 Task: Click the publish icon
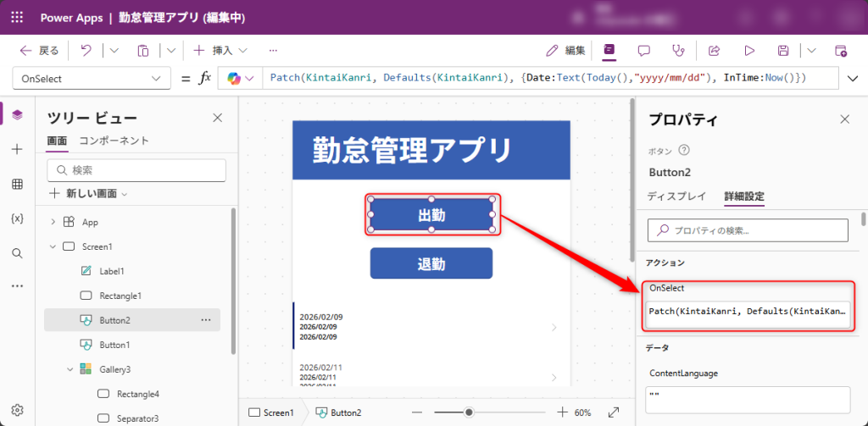coord(840,51)
